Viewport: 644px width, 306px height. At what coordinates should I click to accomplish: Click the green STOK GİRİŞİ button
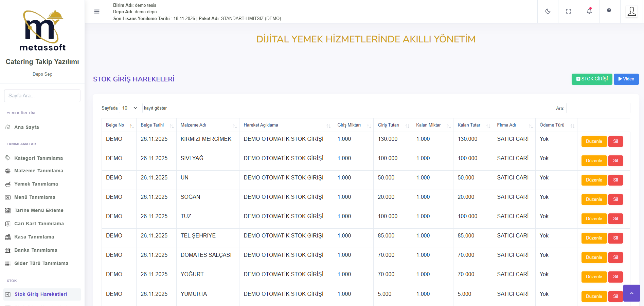coord(592,79)
